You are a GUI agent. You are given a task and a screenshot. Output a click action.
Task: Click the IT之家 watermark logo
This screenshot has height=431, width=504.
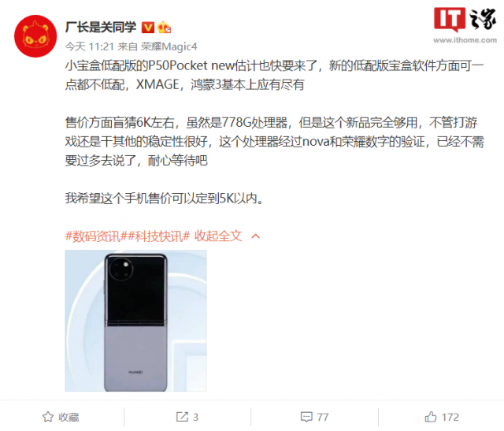[x=465, y=19]
